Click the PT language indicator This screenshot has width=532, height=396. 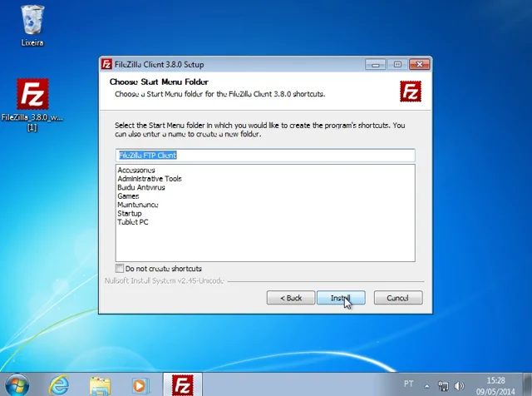pyautogui.click(x=408, y=384)
